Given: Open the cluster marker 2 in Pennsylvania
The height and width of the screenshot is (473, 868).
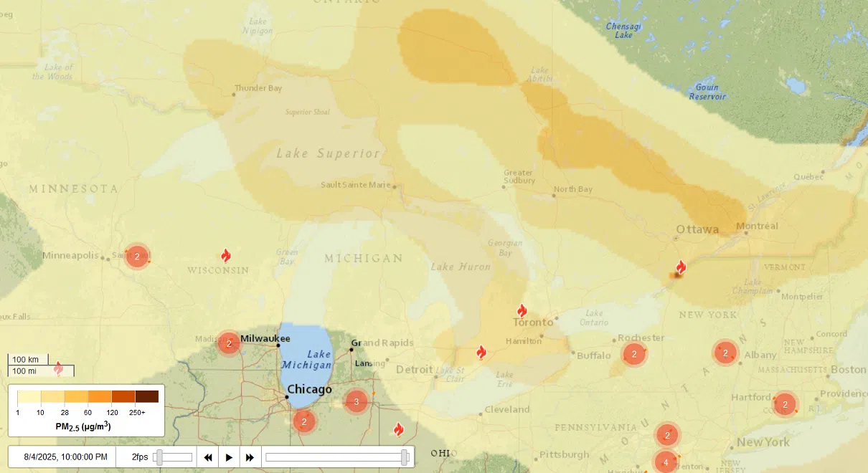Looking at the screenshot, I should (x=667, y=434).
